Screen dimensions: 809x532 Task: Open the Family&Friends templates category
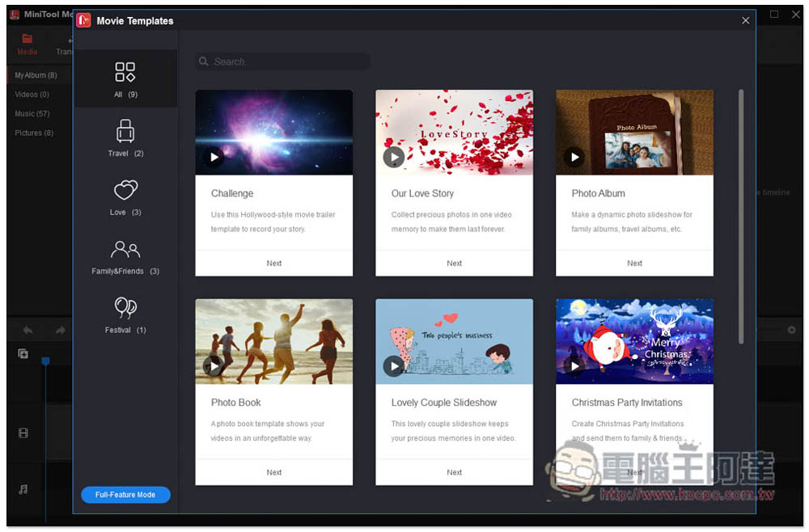tap(125, 249)
